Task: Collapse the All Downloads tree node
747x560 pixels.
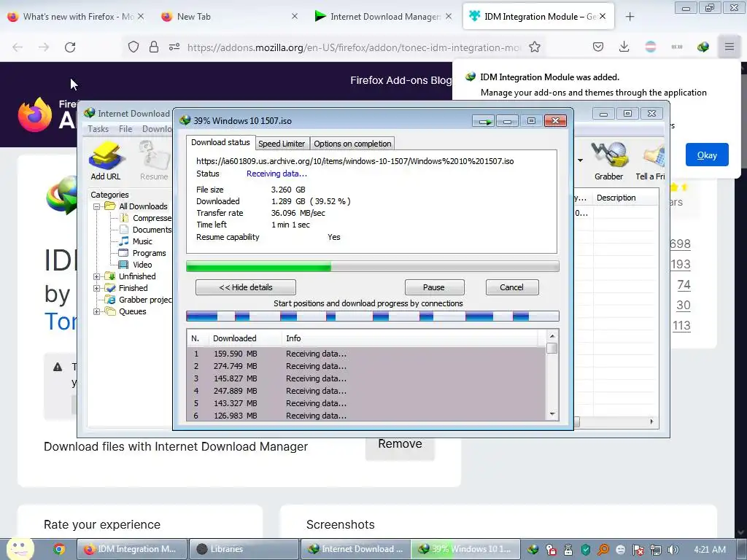Action: (97, 206)
